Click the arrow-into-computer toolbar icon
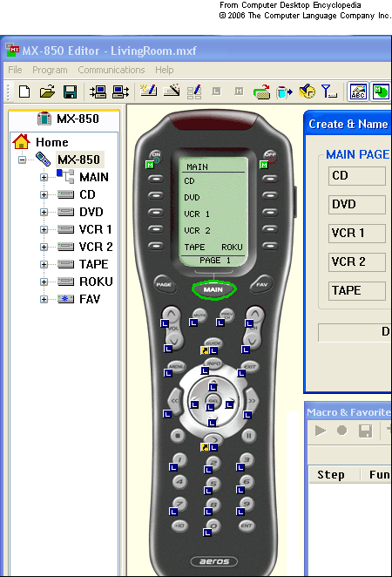 (98, 92)
